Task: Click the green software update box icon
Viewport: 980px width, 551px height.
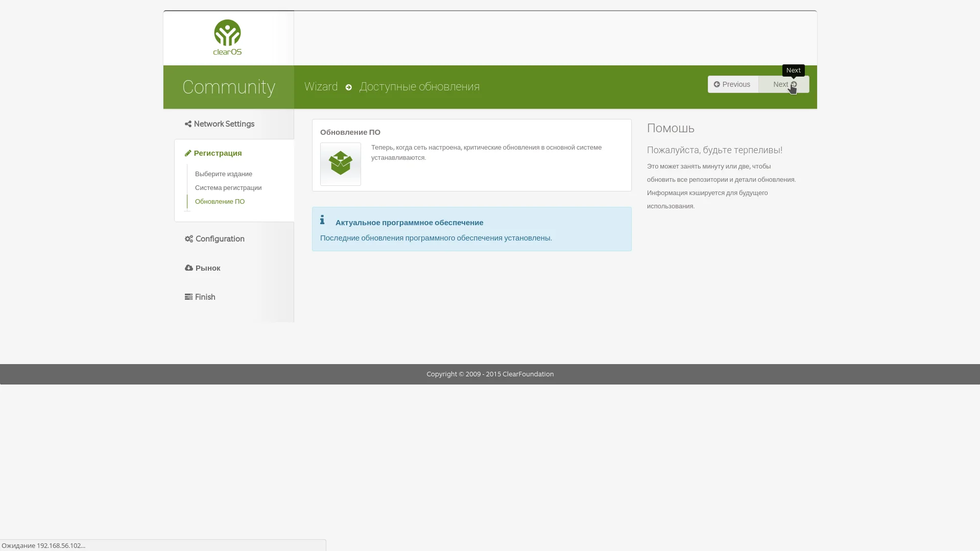Action: point(341,163)
